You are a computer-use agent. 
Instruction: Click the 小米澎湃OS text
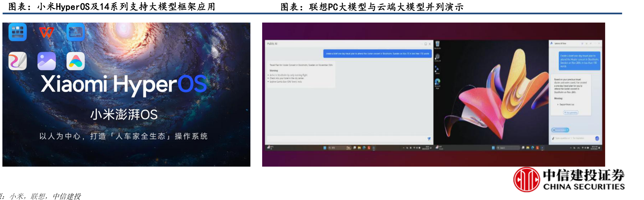(x=124, y=115)
